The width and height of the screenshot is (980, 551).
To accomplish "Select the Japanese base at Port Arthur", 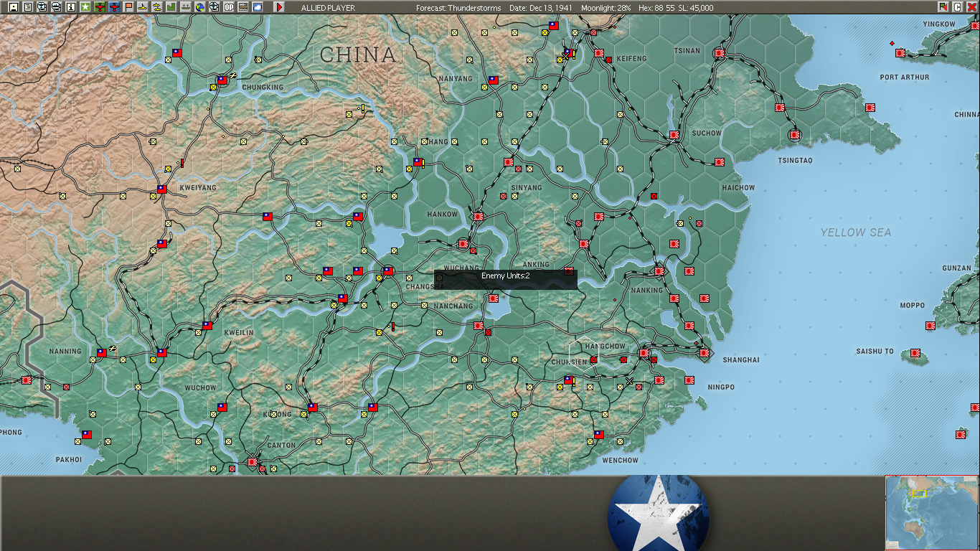I will (900, 52).
